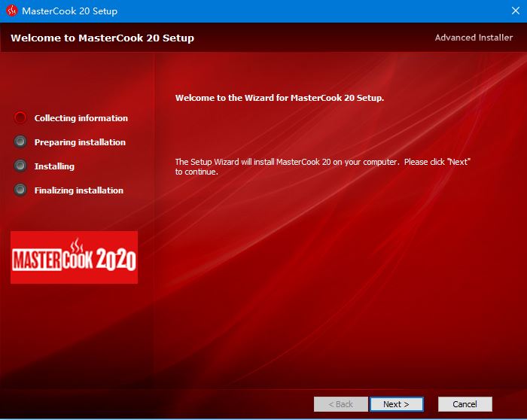Click the Preparing installation step indicator
This screenshot has height=420, width=527.
click(x=20, y=142)
